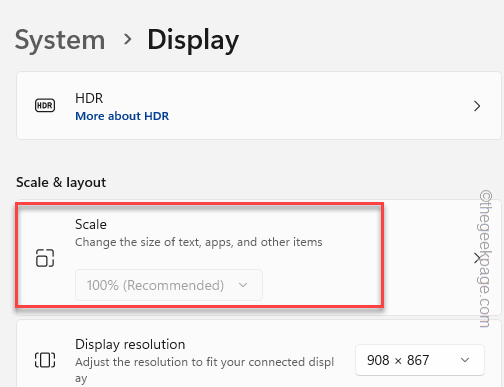The width and height of the screenshot is (504, 387).
Task: Click the arrow in the scale dropdown
Action: (x=243, y=285)
